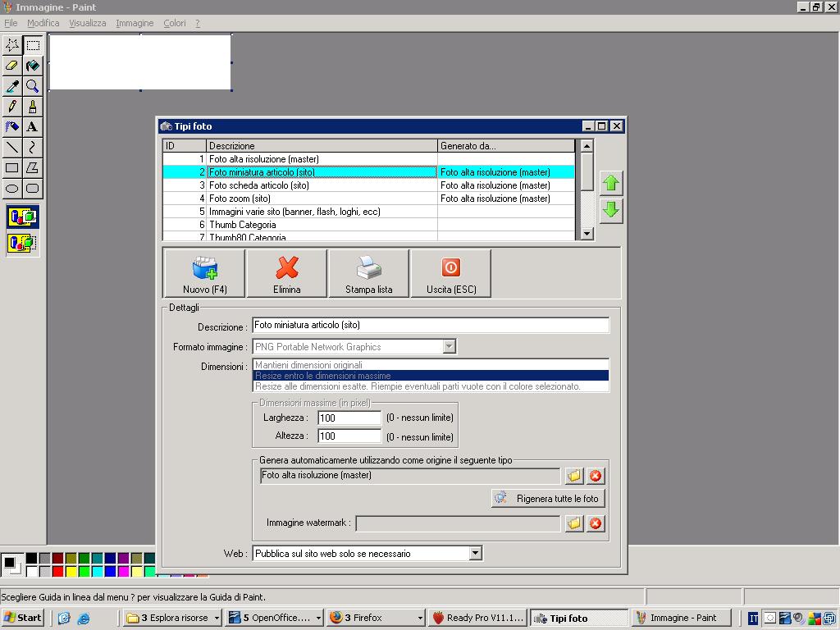Choose the Brush tool in Paint
This screenshot has height=630, width=840.
(x=33, y=107)
